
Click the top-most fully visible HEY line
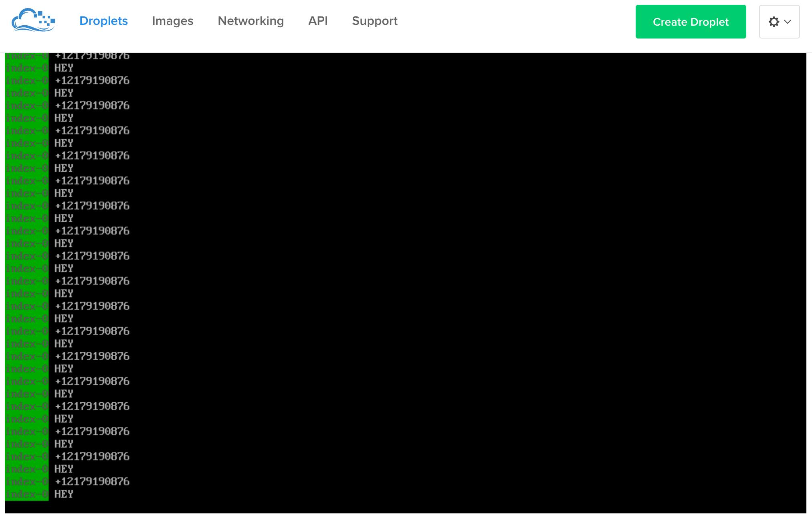coord(64,68)
